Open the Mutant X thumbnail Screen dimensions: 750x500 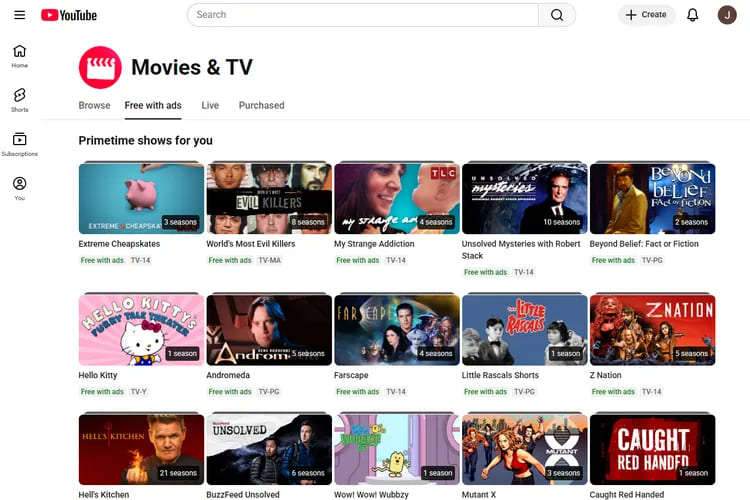pos(524,450)
